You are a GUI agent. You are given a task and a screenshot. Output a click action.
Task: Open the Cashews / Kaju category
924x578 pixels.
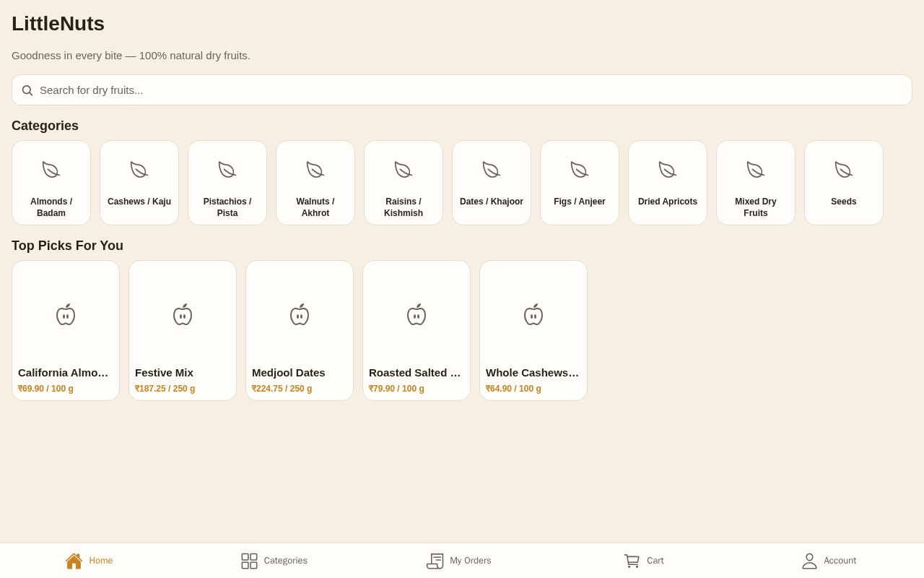139,183
